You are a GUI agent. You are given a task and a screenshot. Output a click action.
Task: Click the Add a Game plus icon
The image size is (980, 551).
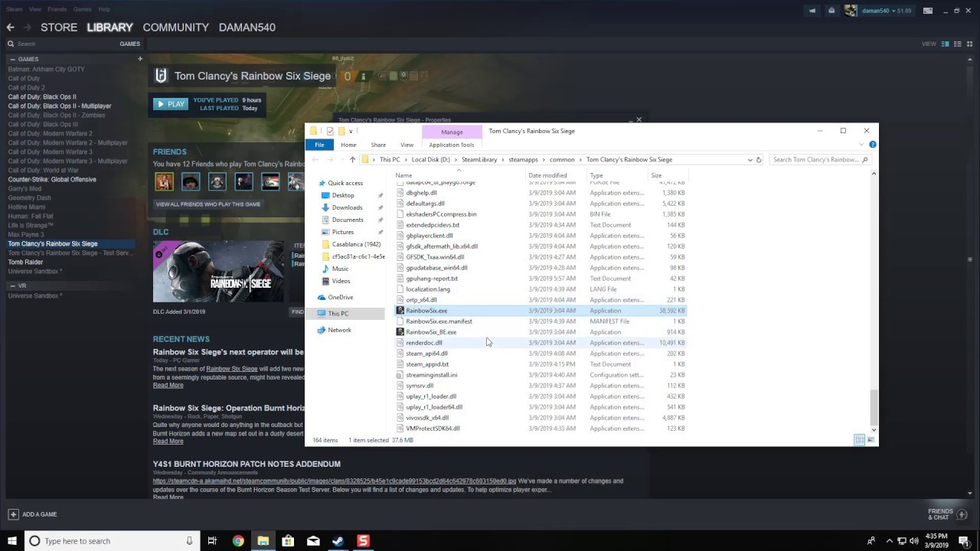[13, 514]
